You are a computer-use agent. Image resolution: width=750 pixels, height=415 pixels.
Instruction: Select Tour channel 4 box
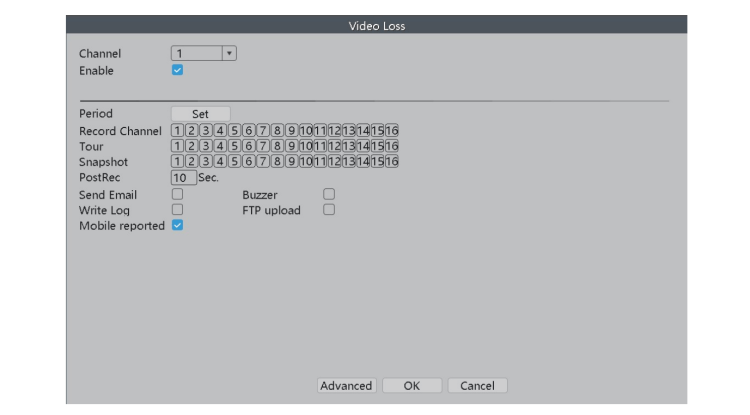tap(220, 146)
